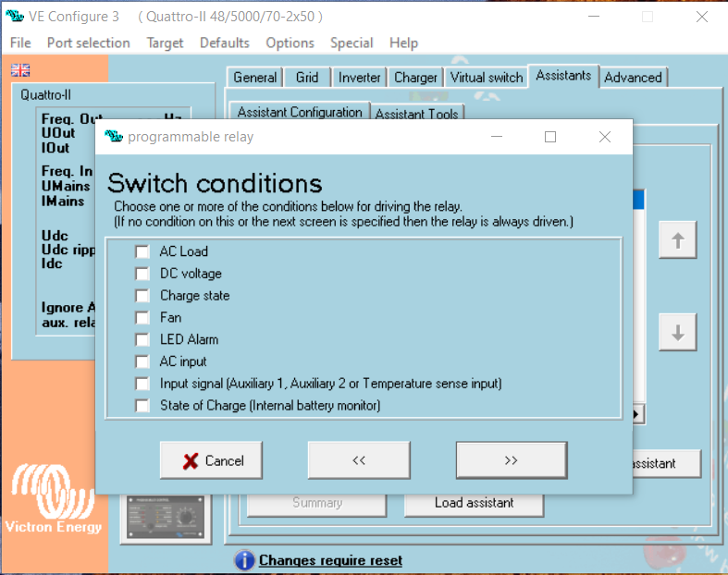Screen dimensions: 728x575
Task: Click the blue info icon
Action: pos(244,560)
